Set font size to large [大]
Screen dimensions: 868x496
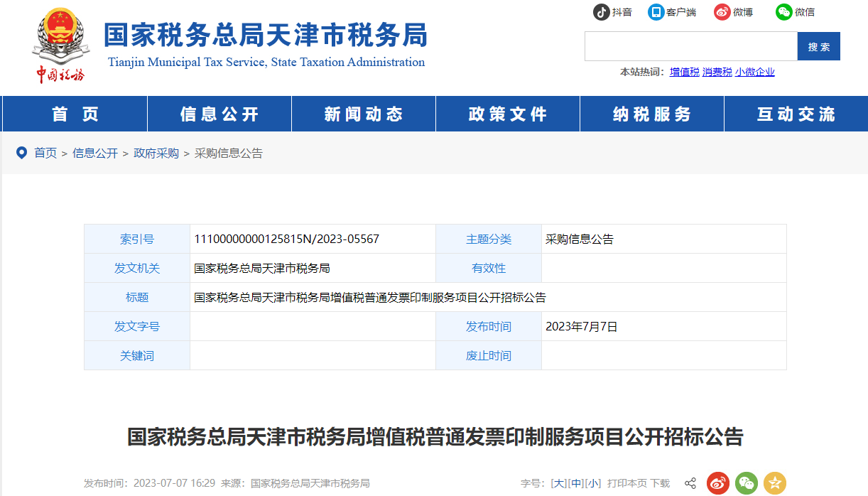tap(559, 483)
